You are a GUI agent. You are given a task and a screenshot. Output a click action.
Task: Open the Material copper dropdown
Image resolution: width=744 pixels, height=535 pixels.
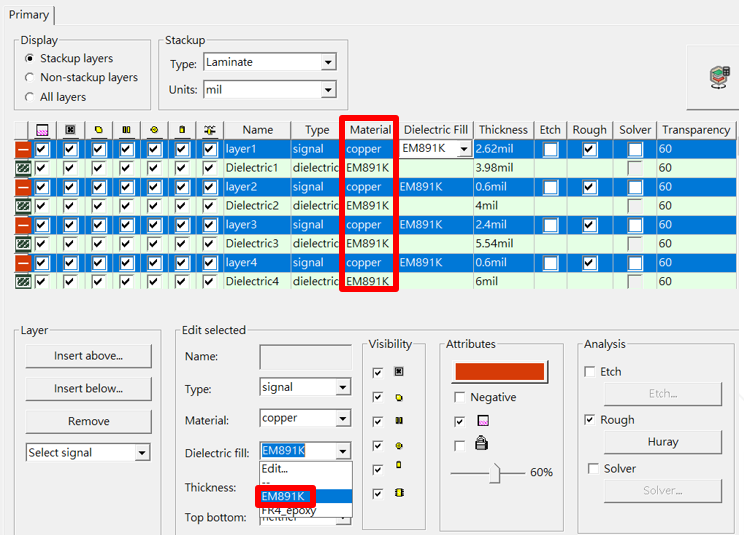pos(343,418)
